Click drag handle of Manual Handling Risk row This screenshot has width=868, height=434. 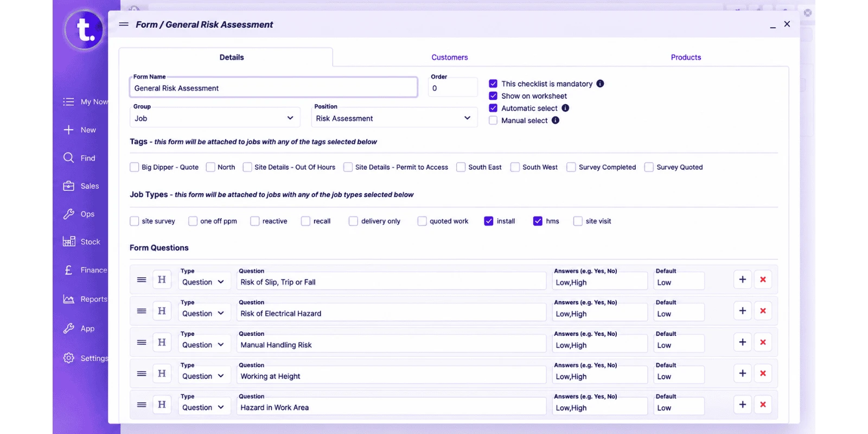(x=142, y=342)
